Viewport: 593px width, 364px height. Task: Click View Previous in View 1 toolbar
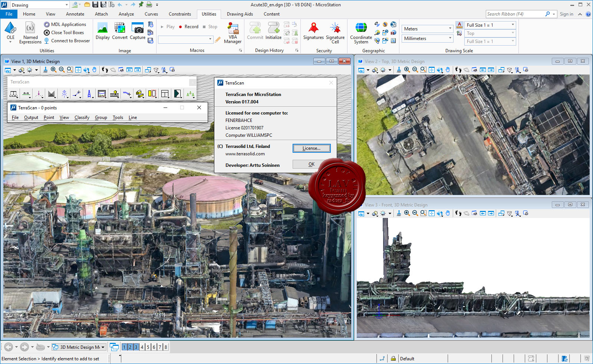point(129,70)
